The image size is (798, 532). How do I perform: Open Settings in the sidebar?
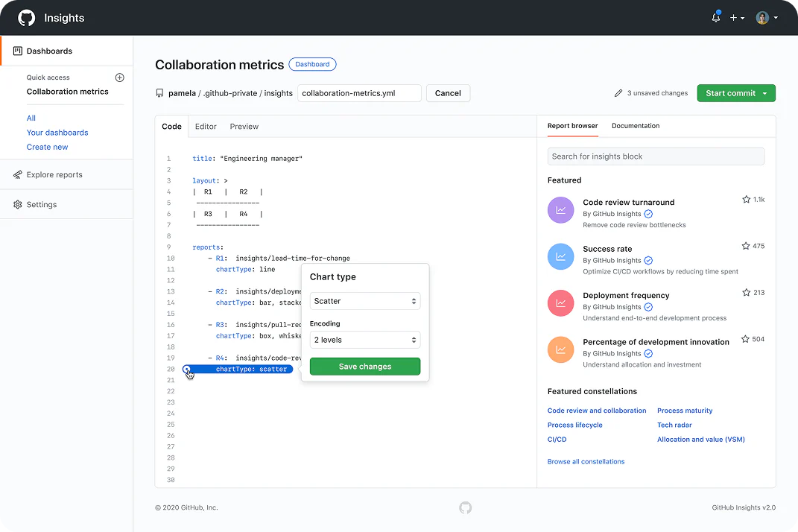pyautogui.click(x=66, y=204)
